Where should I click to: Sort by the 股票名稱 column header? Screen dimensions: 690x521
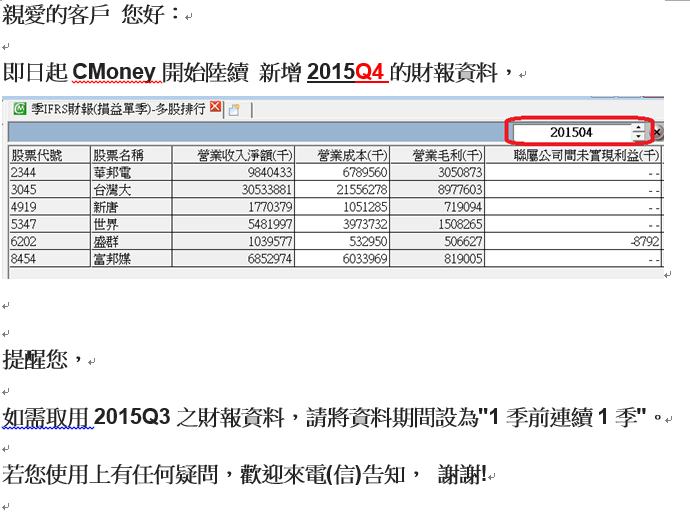pos(131,155)
